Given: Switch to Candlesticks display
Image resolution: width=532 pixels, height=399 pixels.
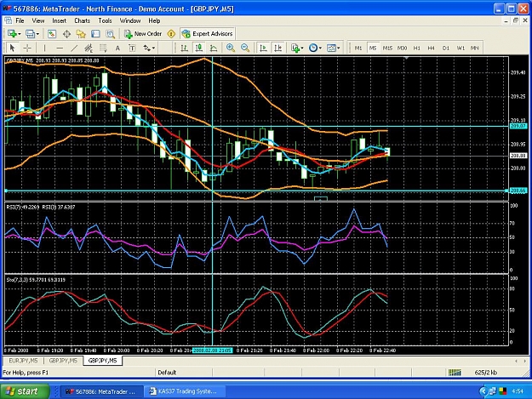Looking at the screenshot, I should pos(199,48).
